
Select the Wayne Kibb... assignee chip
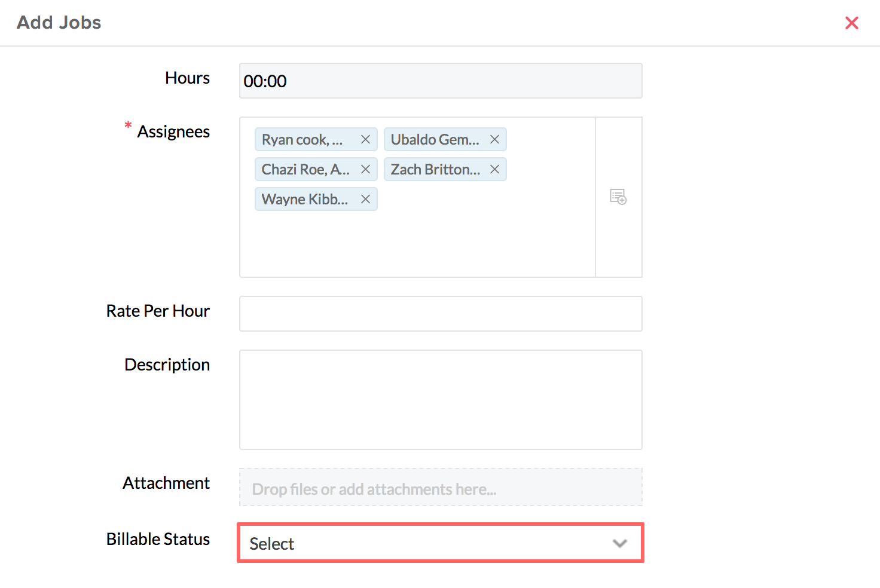pos(304,199)
